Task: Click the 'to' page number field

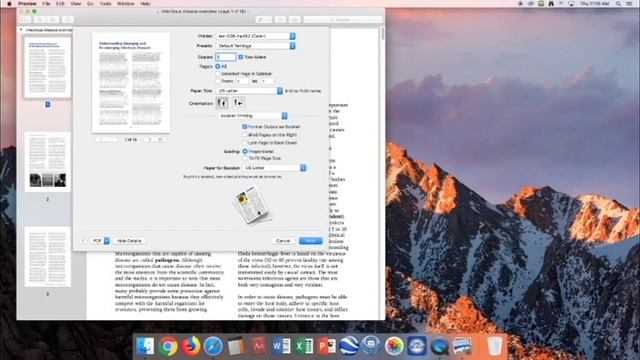Action: [267, 81]
